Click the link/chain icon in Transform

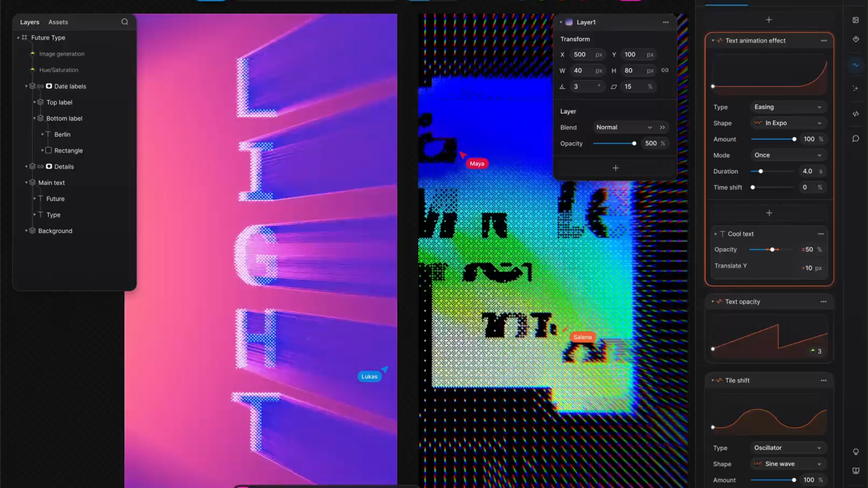[x=665, y=70]
